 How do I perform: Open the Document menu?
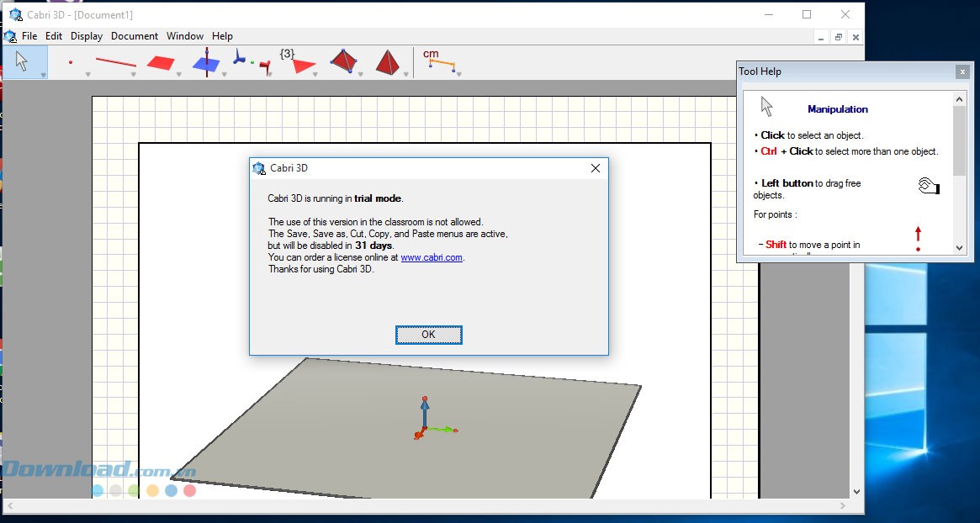coord(135,36)
